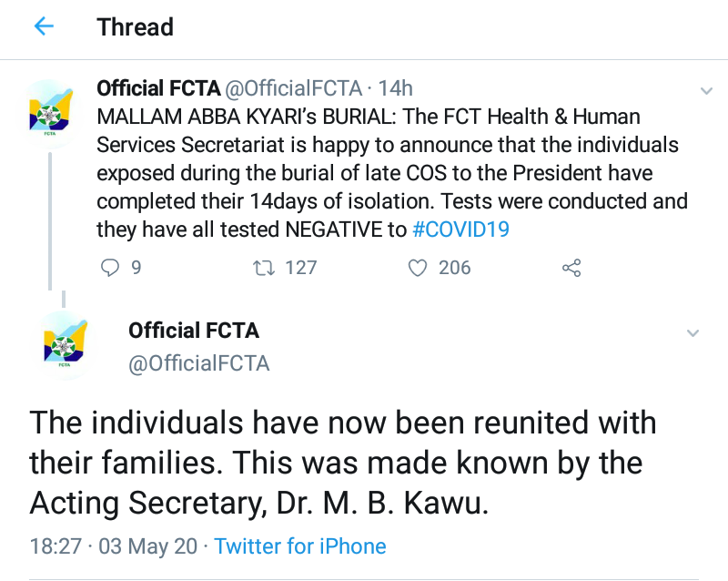Image resolution: width=728 pixels, height=581 pixels.
Task: Expand the first tweet's options chevron
Action: coord(705,91)
